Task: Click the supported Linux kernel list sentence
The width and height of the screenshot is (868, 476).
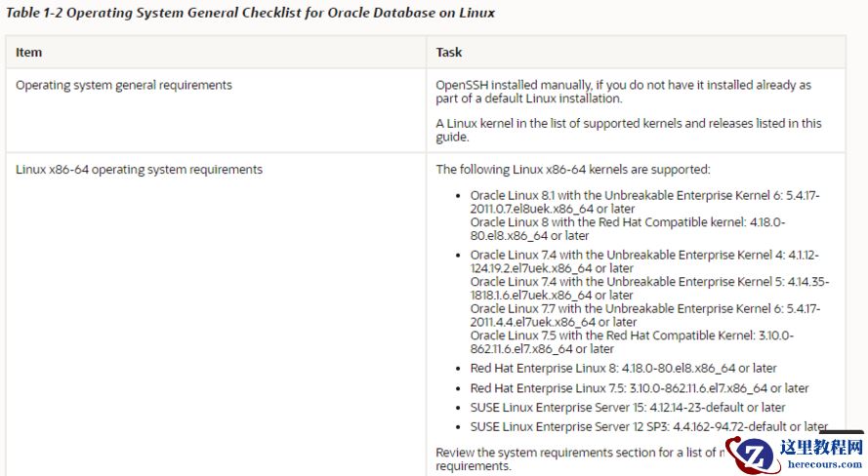Action: pyautogui.click(x=628, y=130)
